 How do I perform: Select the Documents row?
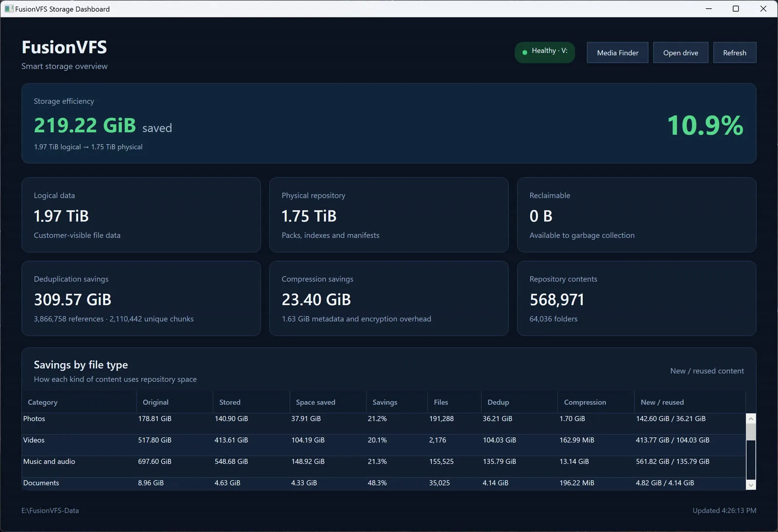click(x=384, y=483)
